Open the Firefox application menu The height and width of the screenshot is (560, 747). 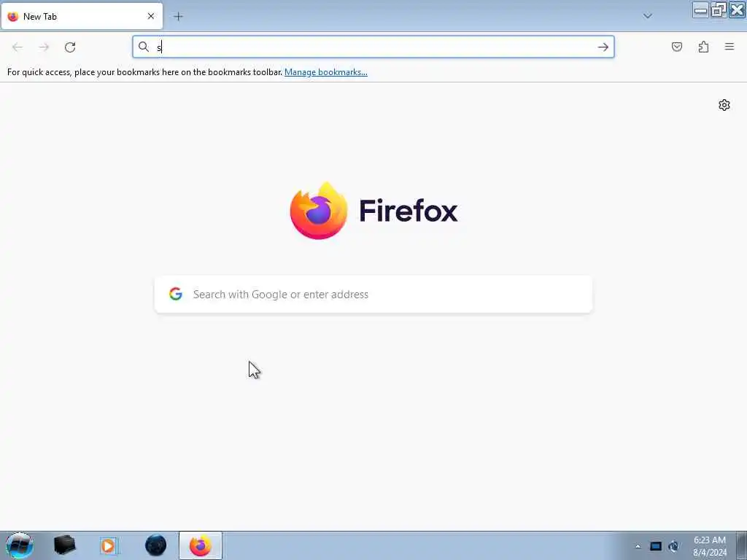729,47
